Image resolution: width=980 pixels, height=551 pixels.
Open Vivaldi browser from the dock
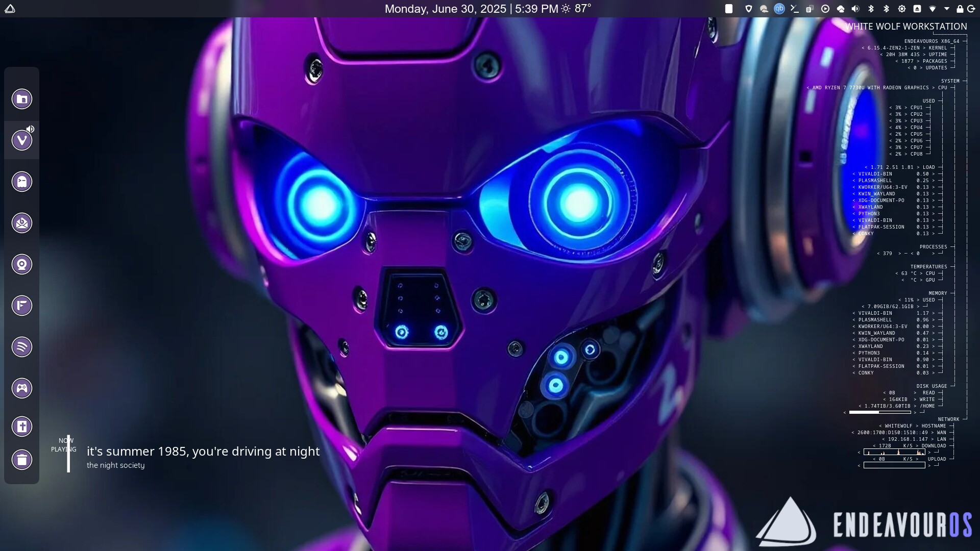pos(22,140)
